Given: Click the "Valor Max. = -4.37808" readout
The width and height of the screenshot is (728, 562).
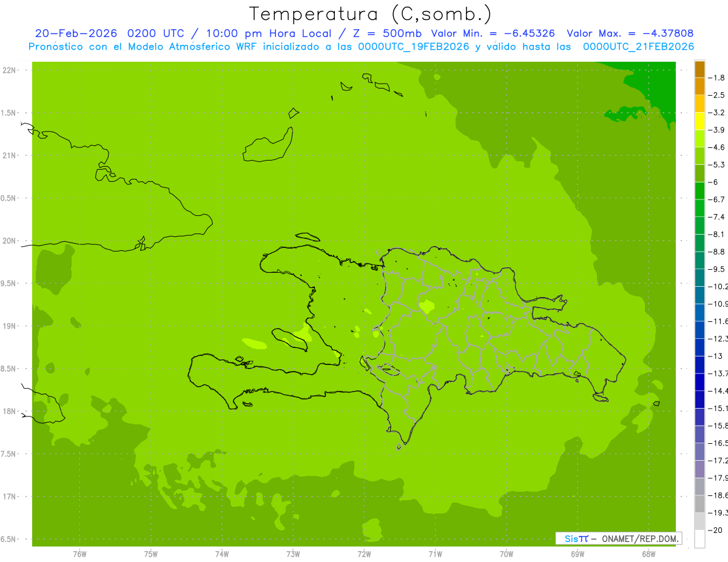Looking at the screenshot, I should [630, 33].
